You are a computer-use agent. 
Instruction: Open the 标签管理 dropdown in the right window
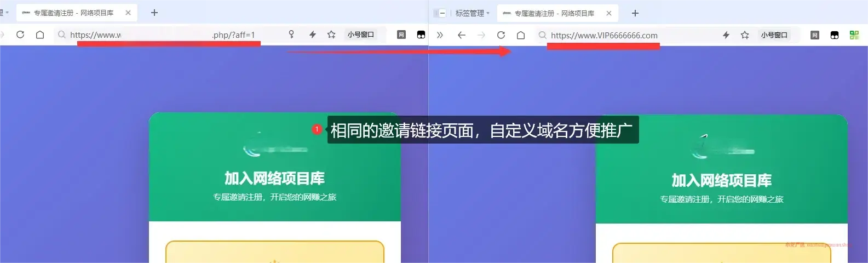pos(473,13)
